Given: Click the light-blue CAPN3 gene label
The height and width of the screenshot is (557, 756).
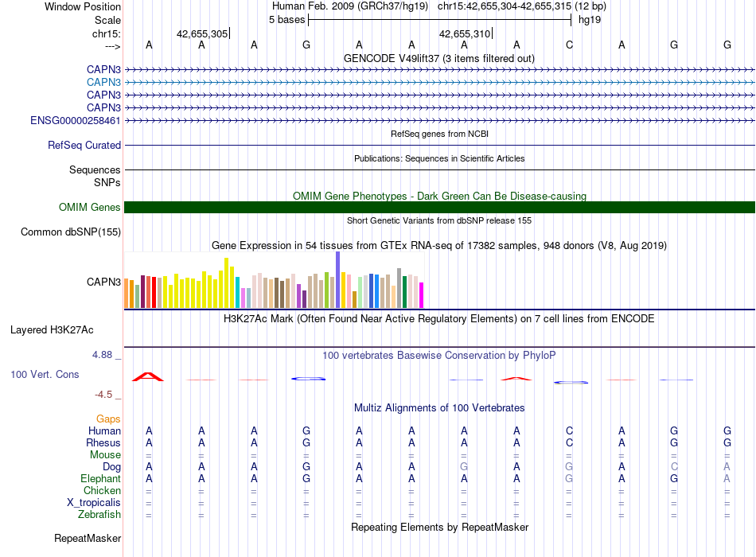Looking at the screenshot, I should 103,83.
